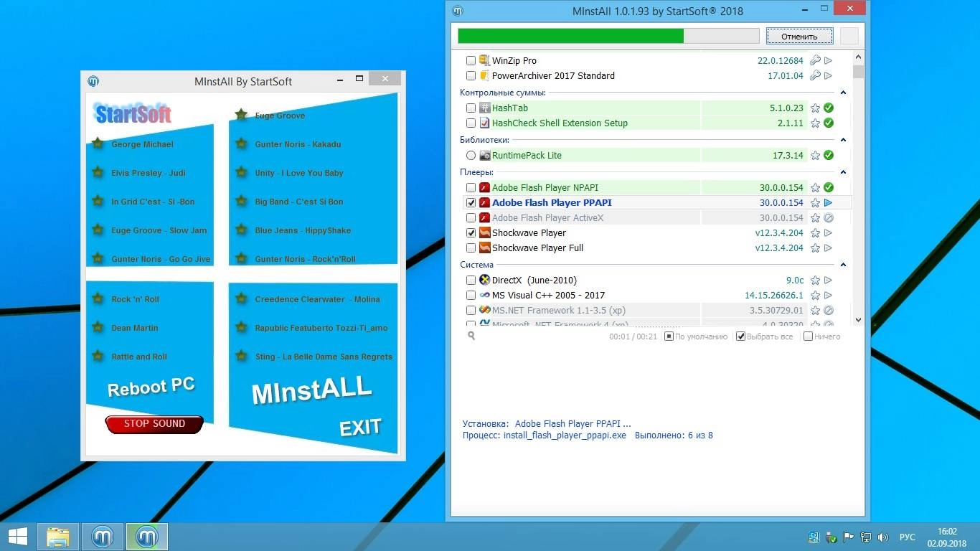Play the 'Rattle and Roll' track
The height and width of the screenshot is (551, 980).
(x=139, y=357)
